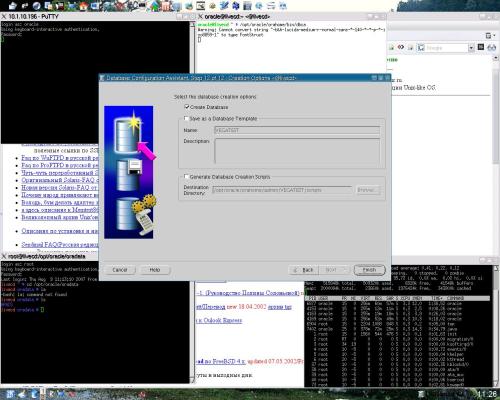This screenshot has height=400, width=500.
Task: Click the Browse button for destination directory
Action: click(x=367, y=190)
